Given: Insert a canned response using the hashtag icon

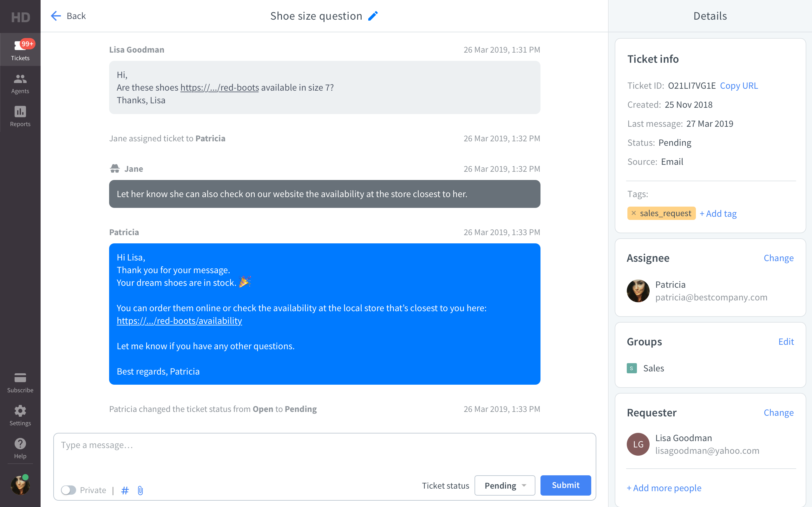Looking at the screenshot, I should (x=125, y=490).
